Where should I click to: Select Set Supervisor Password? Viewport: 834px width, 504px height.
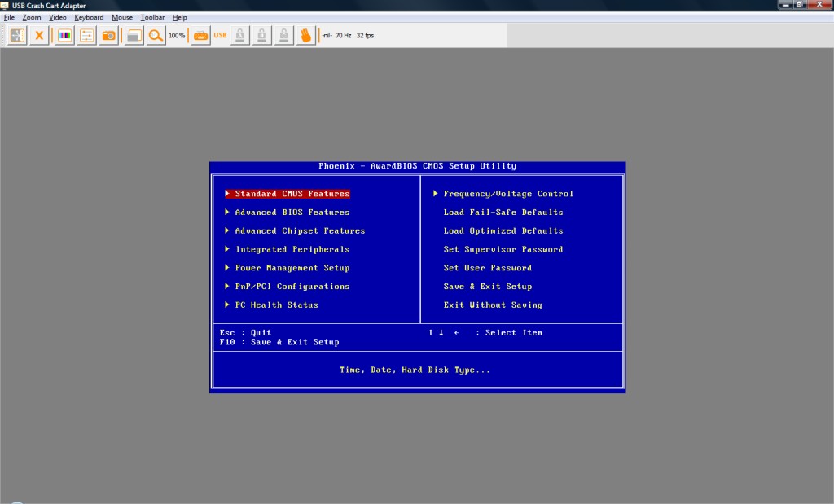(503, 249)
